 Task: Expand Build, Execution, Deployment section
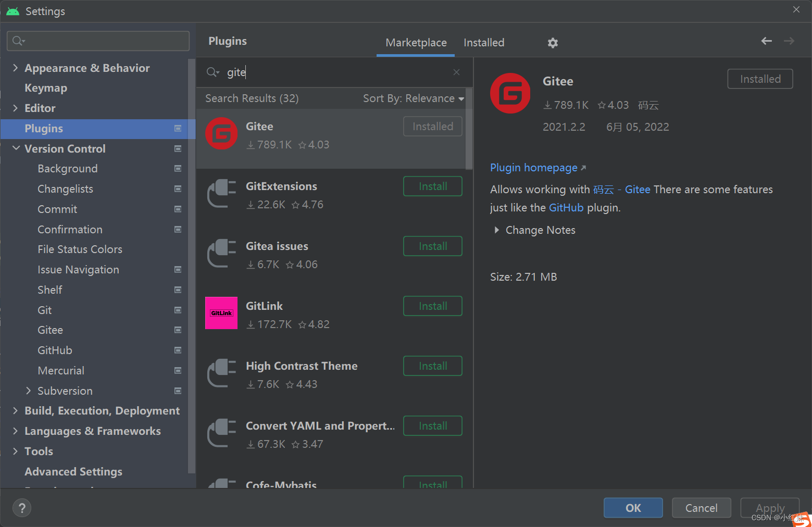[x=15, y=410]
